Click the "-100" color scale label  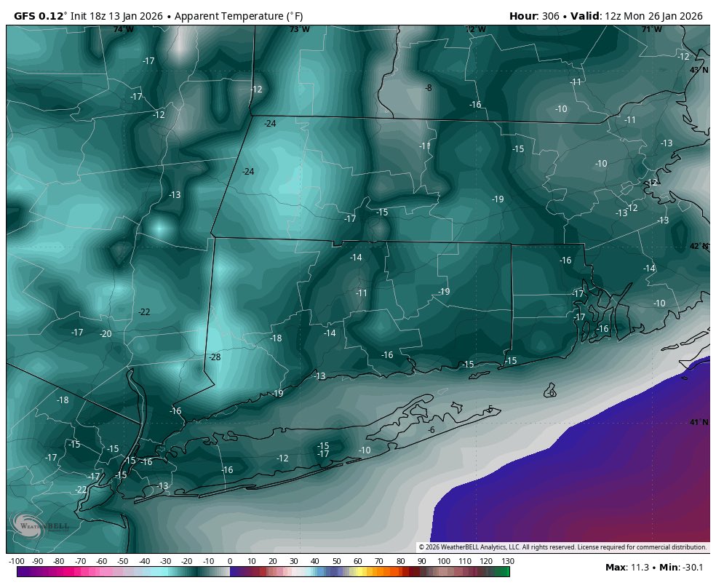17,561
